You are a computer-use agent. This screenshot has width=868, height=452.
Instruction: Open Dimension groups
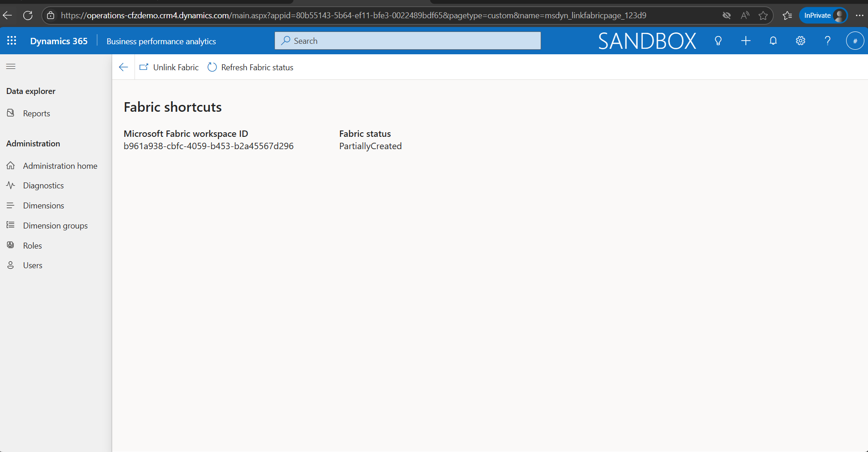[x=55, y=226]
